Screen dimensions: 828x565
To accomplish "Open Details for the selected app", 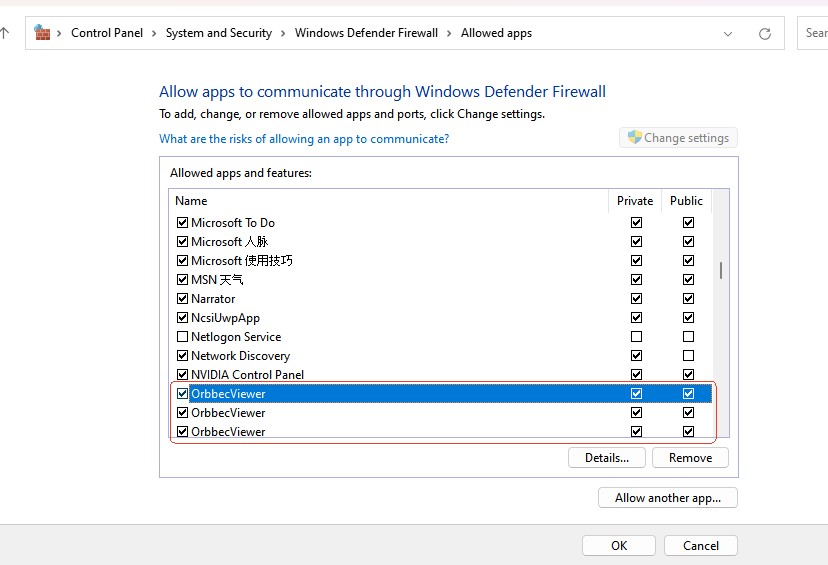I will pos(607,458).
